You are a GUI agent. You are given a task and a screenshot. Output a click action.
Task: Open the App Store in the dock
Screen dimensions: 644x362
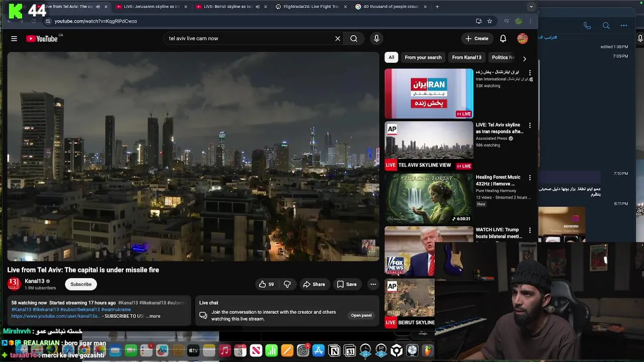tap(318, 350)
